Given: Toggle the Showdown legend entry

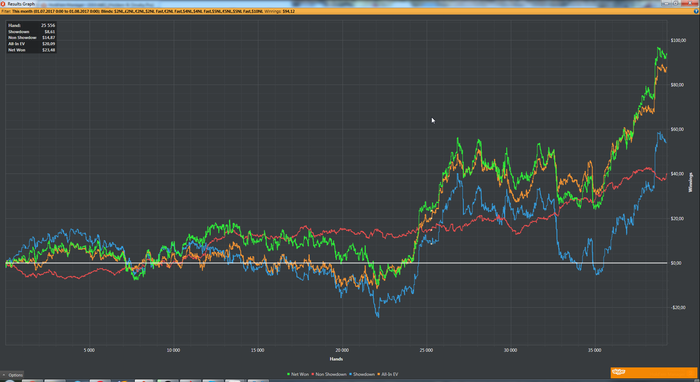Looking at the screenshot, I should [x=362, y=374].
